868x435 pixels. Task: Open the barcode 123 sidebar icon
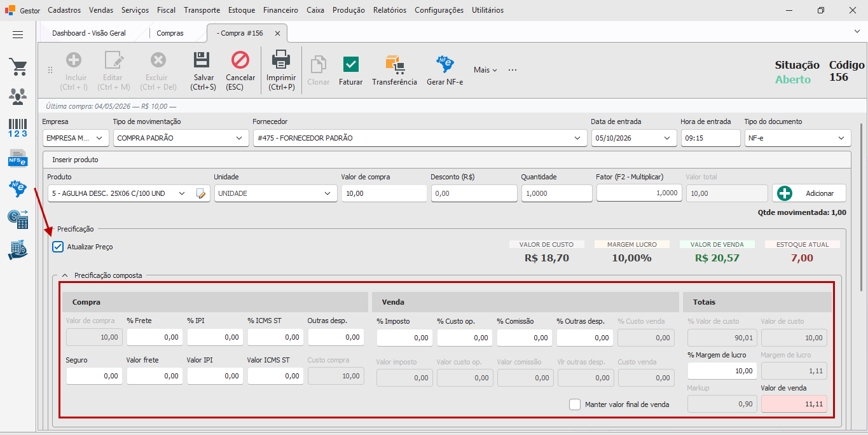tap(18, 127)
